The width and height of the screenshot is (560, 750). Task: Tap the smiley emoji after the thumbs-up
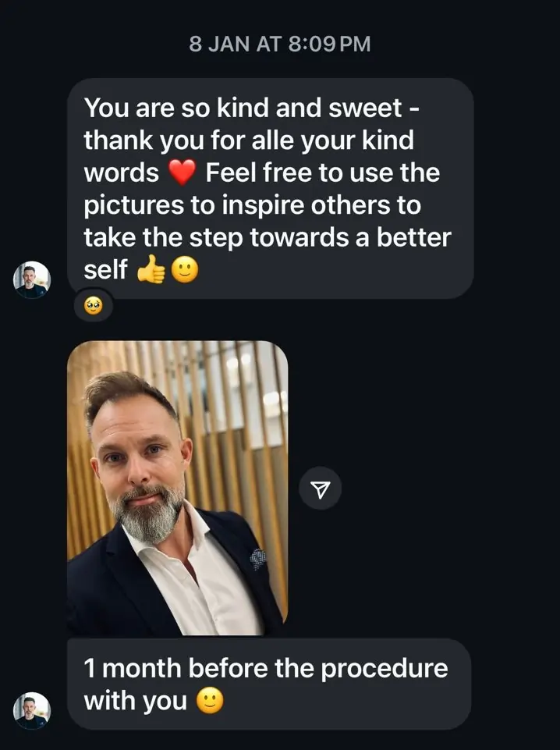184,271
